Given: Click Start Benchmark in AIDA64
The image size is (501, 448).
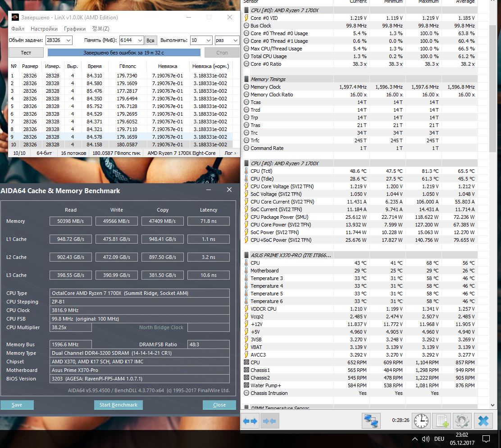Looking at the screenshot, I should pyautogui.click(x=118, y=405).
